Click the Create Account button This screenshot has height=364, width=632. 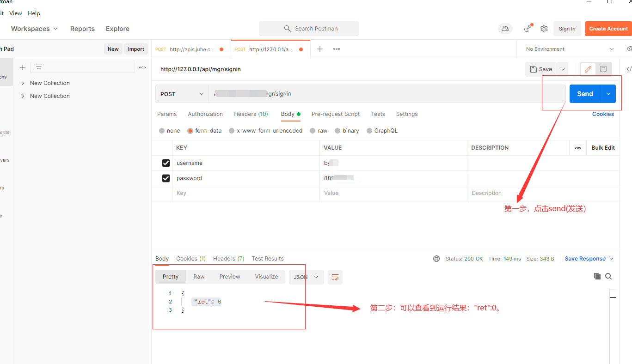(x=608, y=29)
